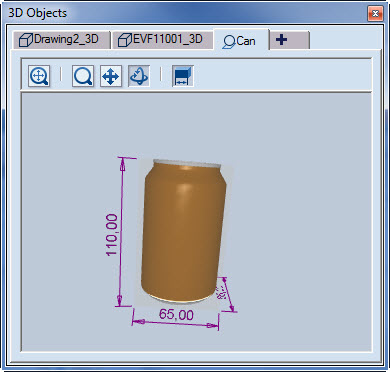Toggle the show dimensions box icon
390x372 pixels.
[x=183, y=76]
